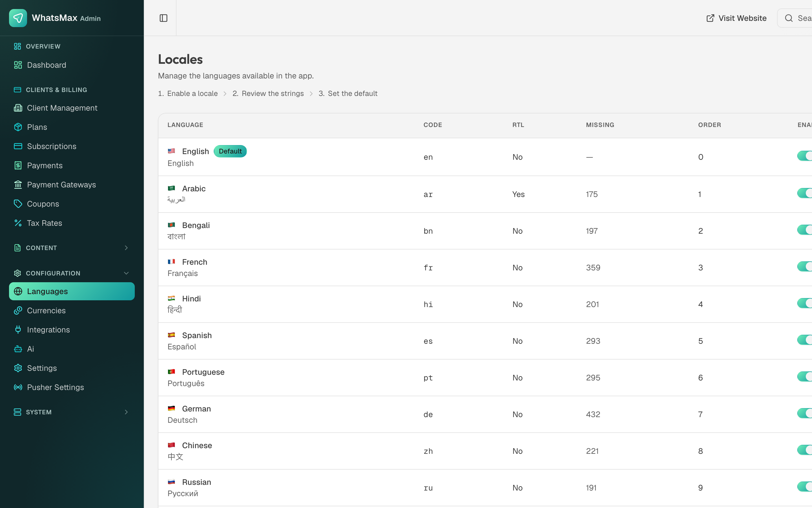Toggle the Russian locale enabled switch
Viewport: 812px width, 508px height.
click(x=805, y=486)
